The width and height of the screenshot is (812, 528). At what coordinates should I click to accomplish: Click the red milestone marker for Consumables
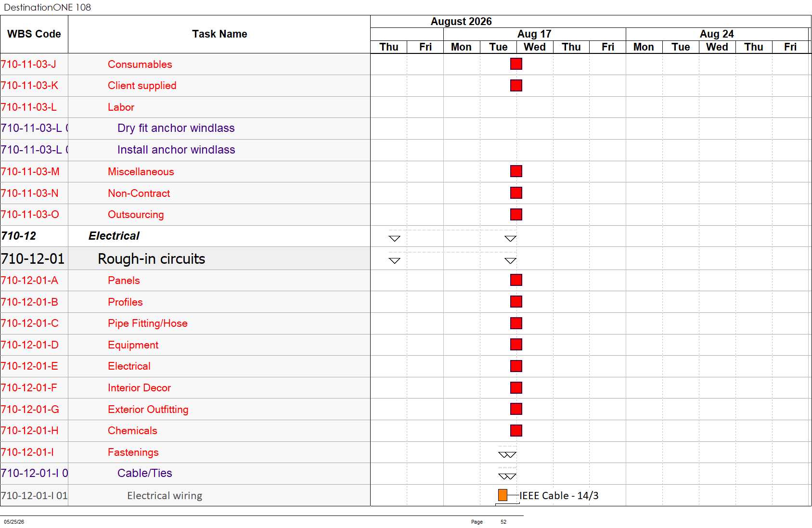point(516,64)
